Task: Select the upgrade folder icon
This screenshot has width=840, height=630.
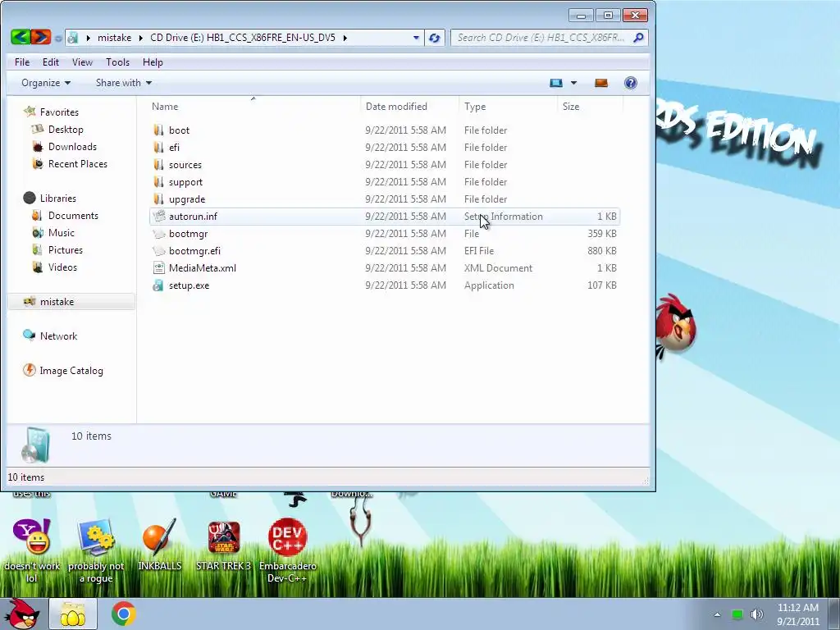Action: click(x=158, y=199)
